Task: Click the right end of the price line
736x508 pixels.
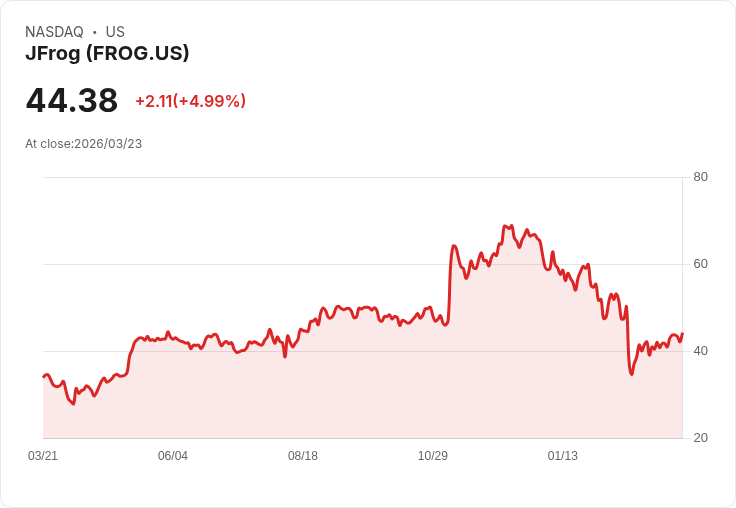Action: pyautogui.click(x=682, y=334)
